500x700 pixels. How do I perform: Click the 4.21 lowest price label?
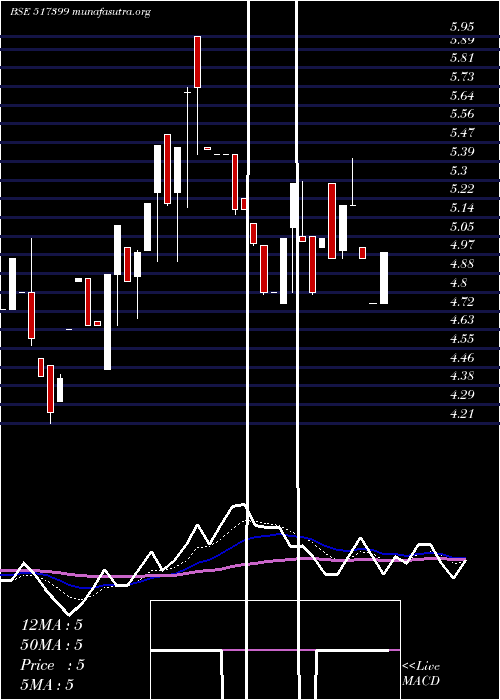[462, 414]
